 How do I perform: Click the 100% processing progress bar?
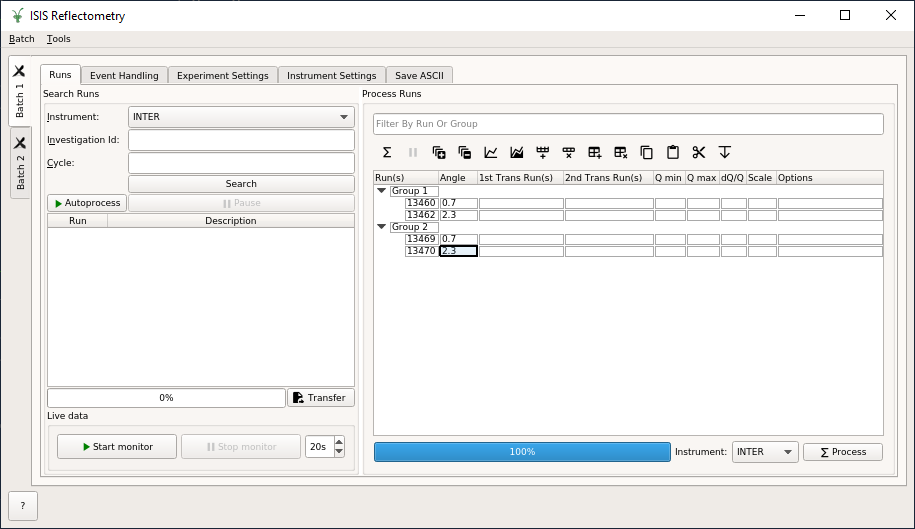click(x=522, y=452)
